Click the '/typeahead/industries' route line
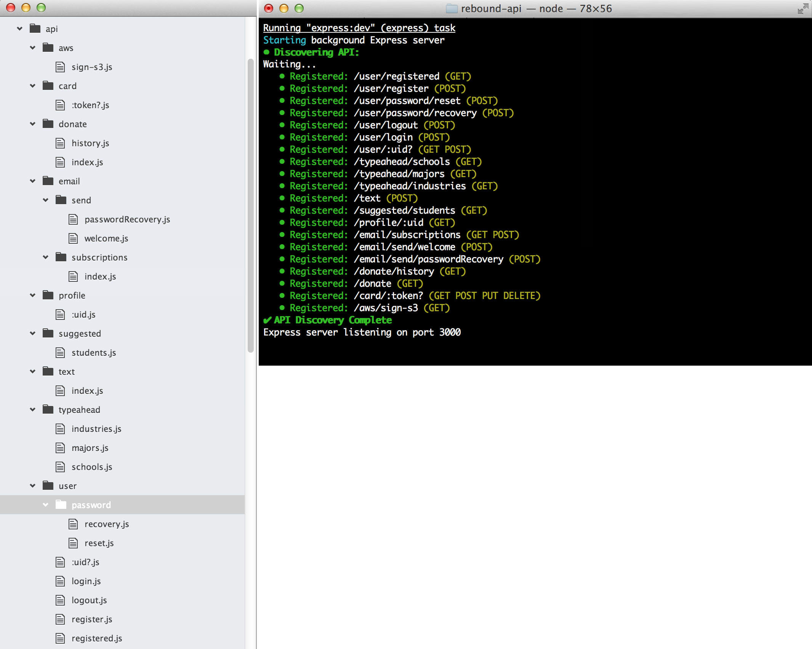This screenshot has width=812, height=649. coord(388,186)
